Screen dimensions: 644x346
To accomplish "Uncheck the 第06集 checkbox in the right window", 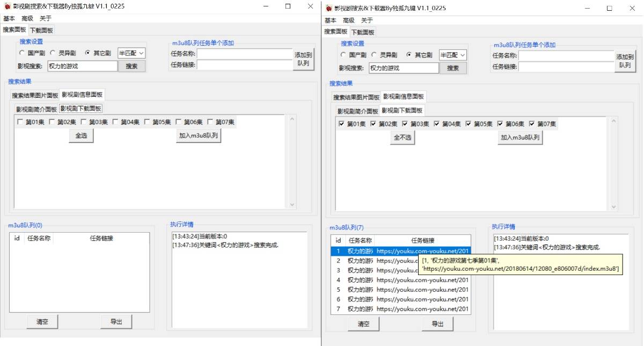I will click(x=500, y=124).
